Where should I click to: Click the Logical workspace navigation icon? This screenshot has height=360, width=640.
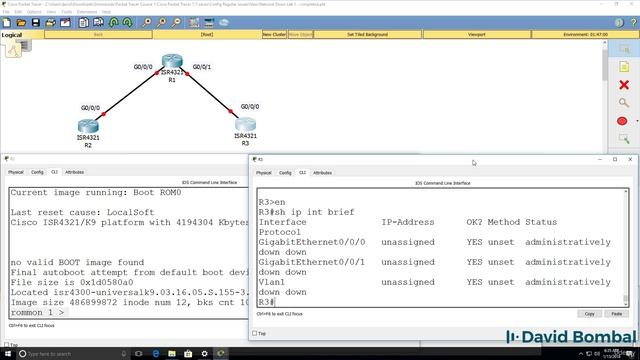[x=13, y=50]
